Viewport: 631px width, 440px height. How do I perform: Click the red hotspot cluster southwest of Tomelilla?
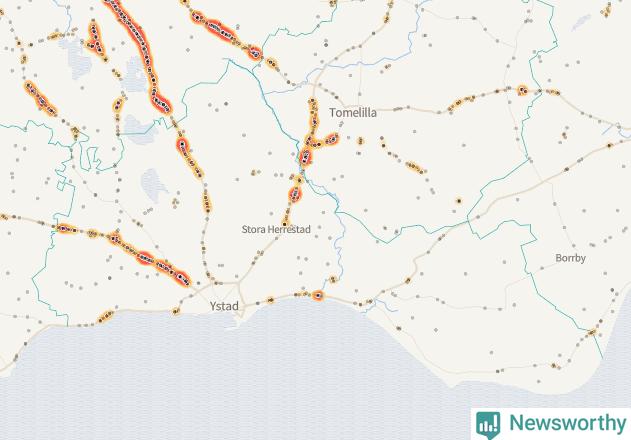pos(305,157)
